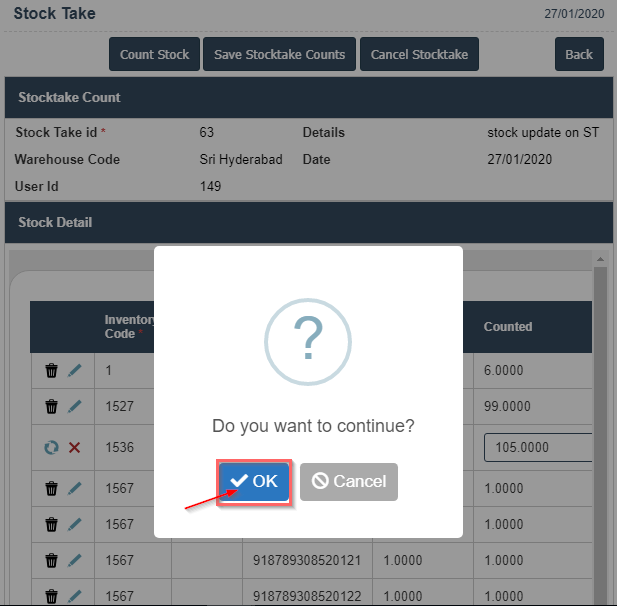Viewport: 617px width, 606px height.
Task: Click trash icon for inventory code 1527
Action: coord(52,407)
